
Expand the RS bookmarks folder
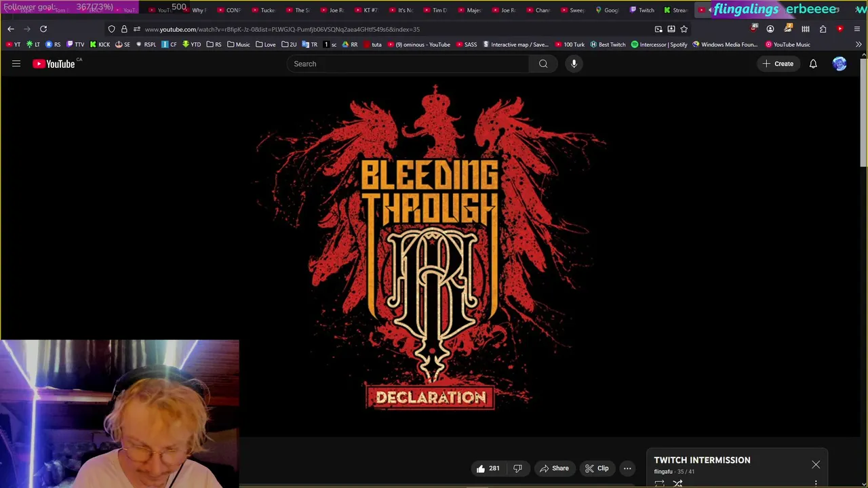point(214,45)
